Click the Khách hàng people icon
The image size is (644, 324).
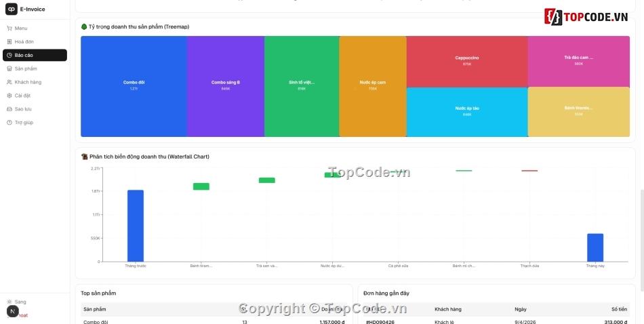tap(9, 82)
